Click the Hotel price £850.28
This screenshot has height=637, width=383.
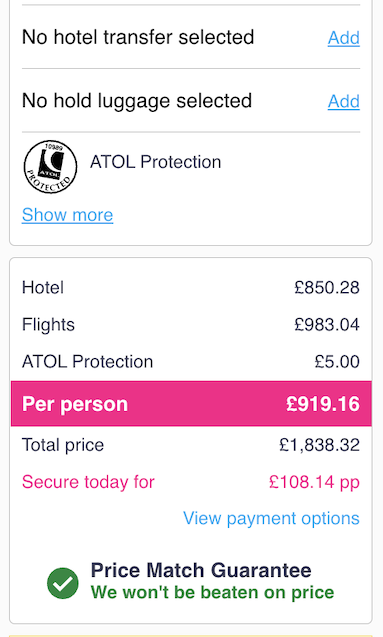click(x=327, y=288)
